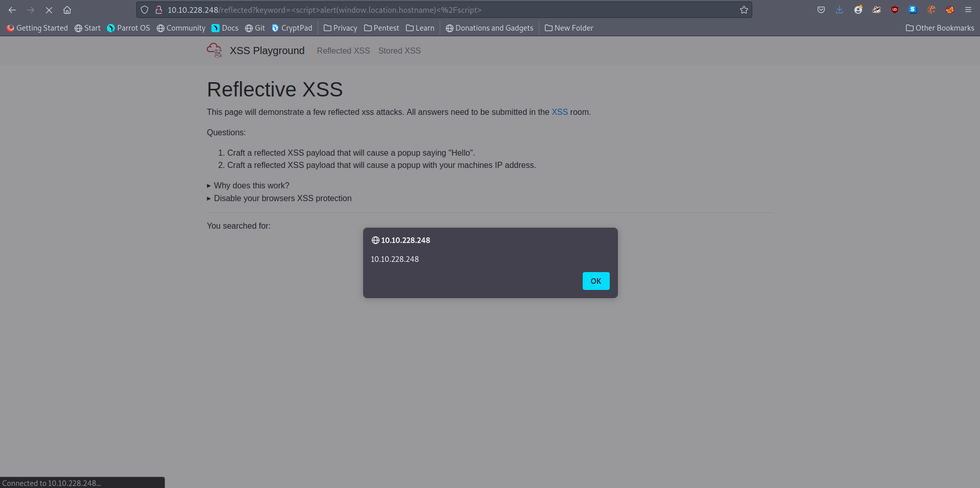Open the Firefox account icon

(858, 10)
